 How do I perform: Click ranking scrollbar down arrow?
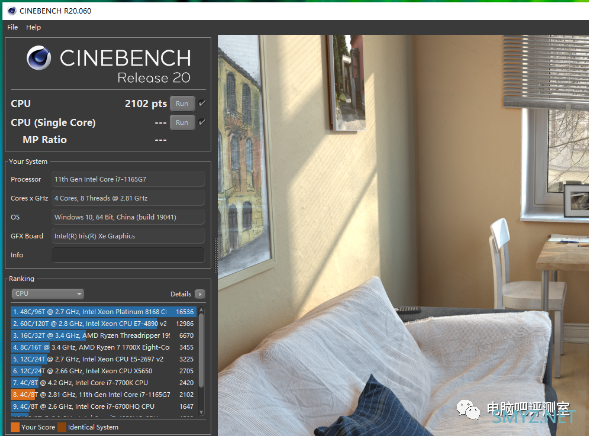201,412
